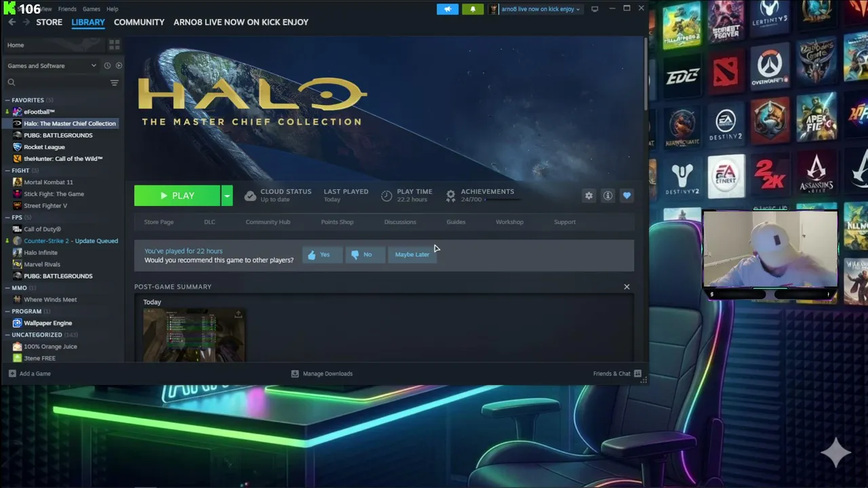Screen dimensions: 868x488
Task: Open the Games menu
Action: 92,9
